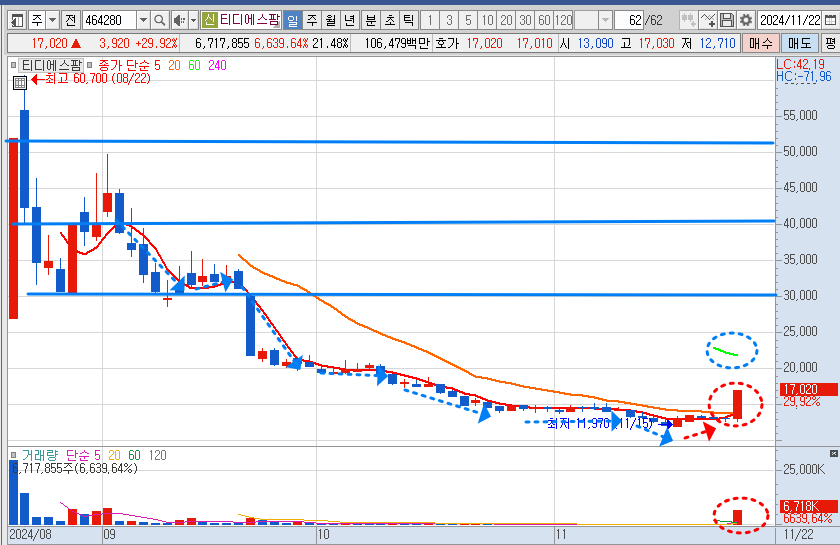Select interval 3 button

pyautogui.click(x=449, y=20)
